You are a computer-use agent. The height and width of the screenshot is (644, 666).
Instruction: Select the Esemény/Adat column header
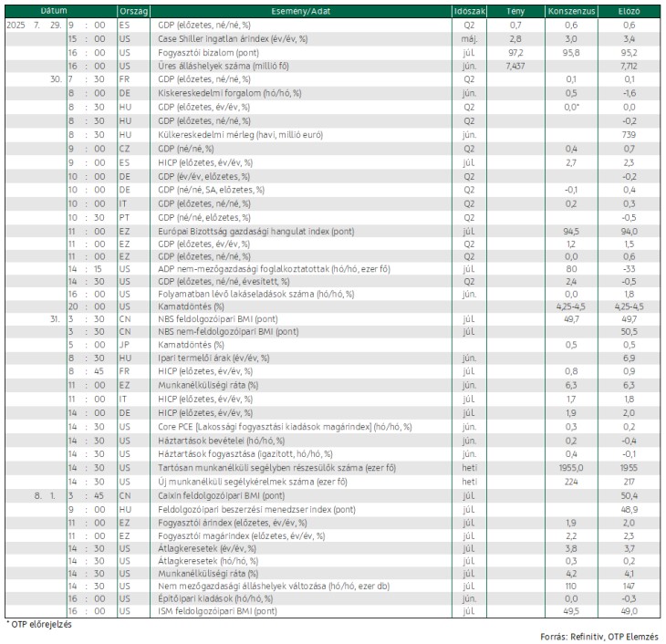click(x=301, y=11)
